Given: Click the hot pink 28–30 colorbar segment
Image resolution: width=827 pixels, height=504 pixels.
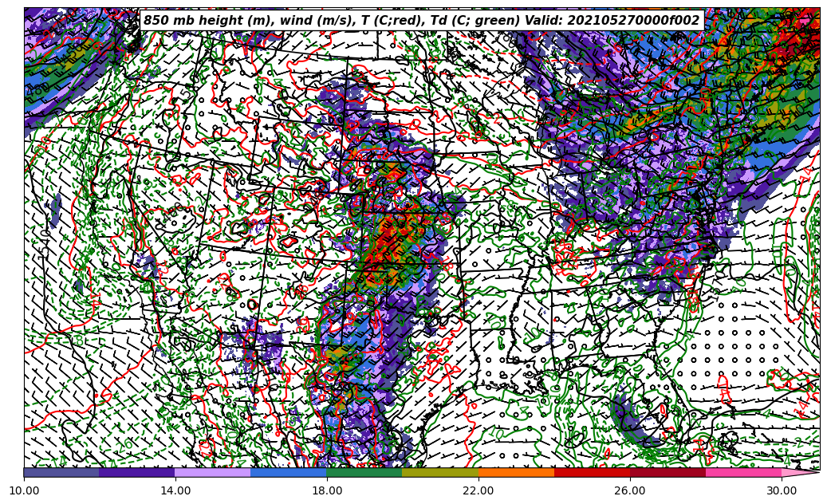Looking at the screenshot, I should (x=744, y=472).
